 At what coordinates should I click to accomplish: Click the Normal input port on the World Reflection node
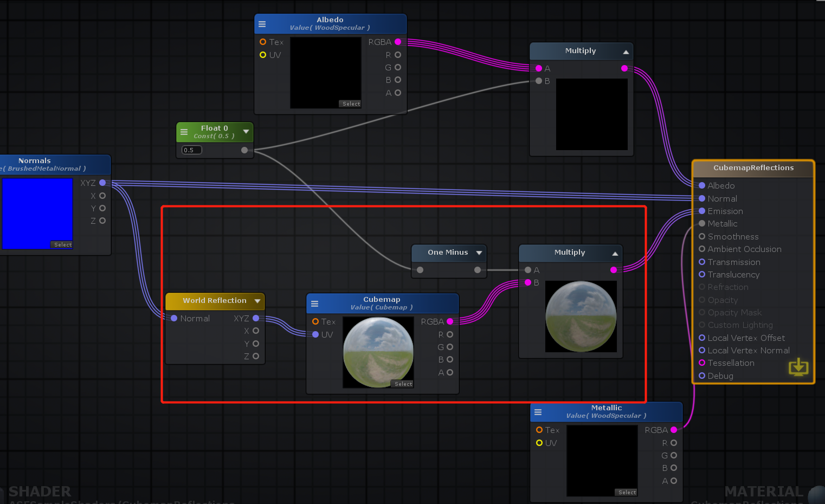(173, 318)
